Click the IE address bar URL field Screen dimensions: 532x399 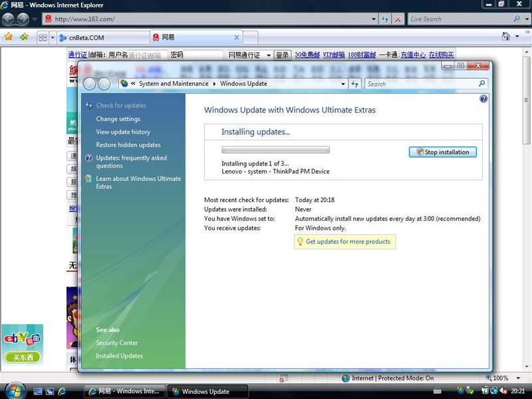[211, 19]
